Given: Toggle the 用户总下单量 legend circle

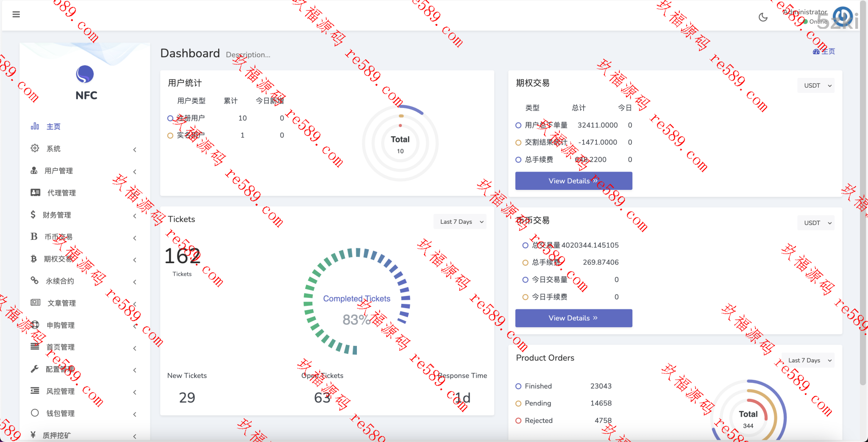Looking at the screenshot, I should (518, 125).
